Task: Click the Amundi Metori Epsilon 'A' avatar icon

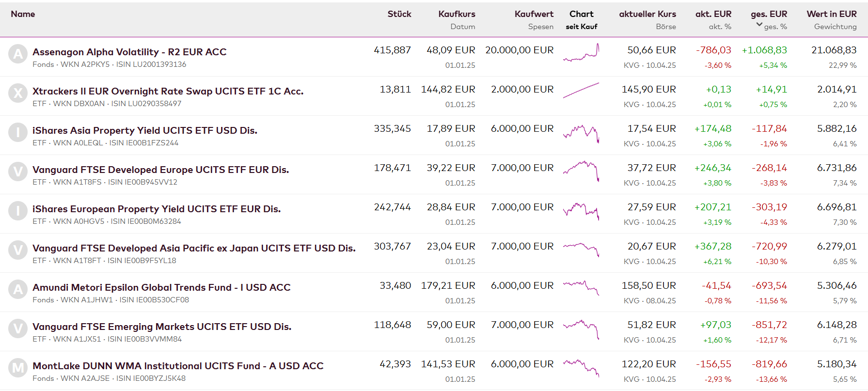Action: (18, 289)
